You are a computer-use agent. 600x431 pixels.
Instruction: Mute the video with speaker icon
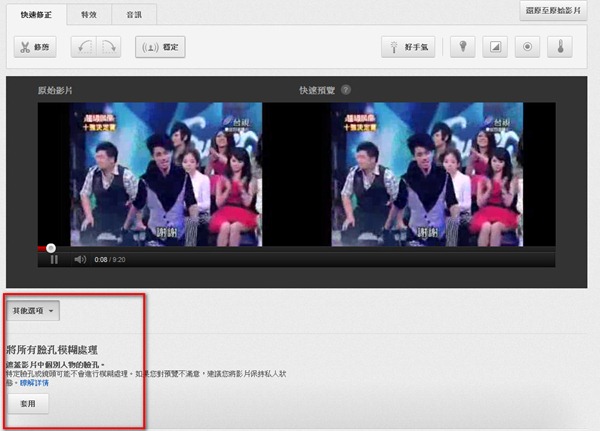[x=80, y=260]
